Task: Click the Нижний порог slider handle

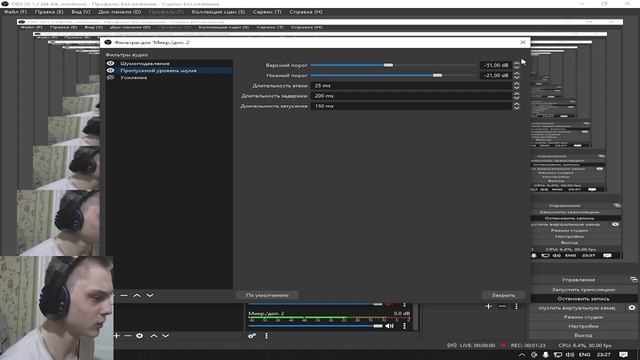Action: tap(437, 76)
